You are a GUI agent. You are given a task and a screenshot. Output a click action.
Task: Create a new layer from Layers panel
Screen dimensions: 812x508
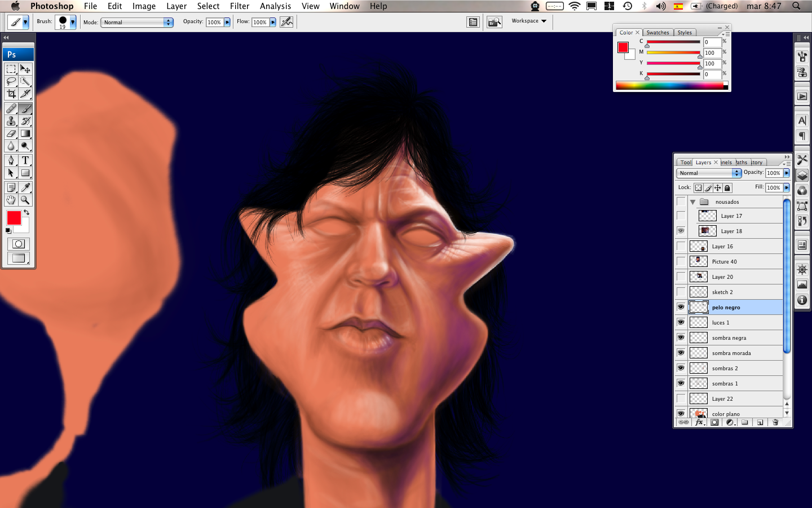pos(760,422)
